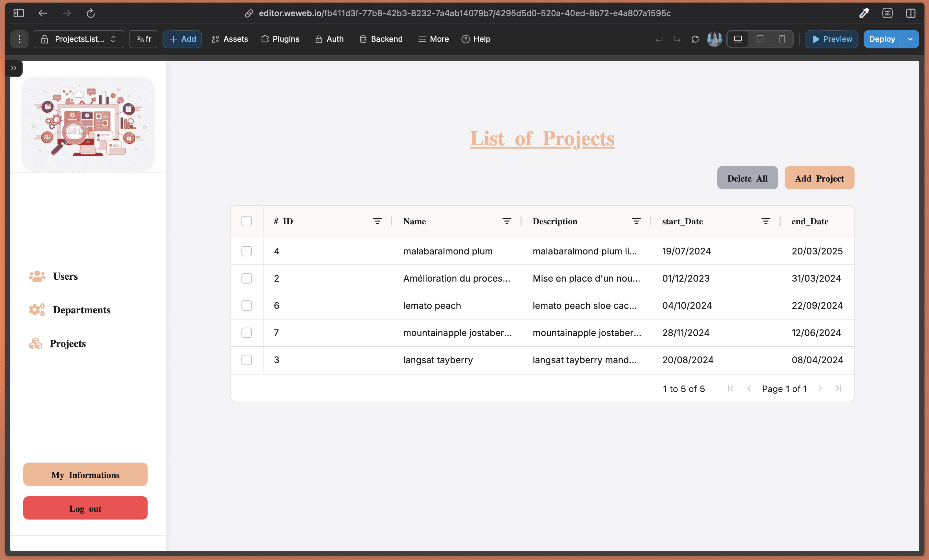Toggle the browser sidebar icon
This screenshot has height=560, width=929.
(18, 13)
